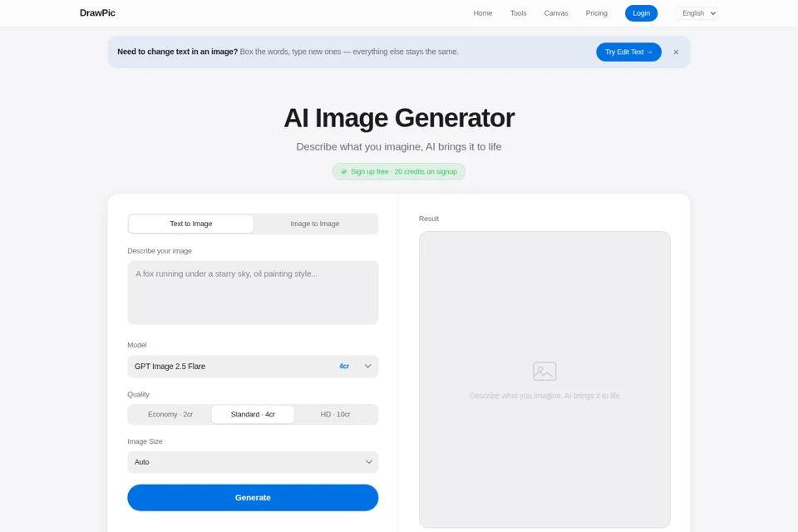The height and width of the screenshot is (532, 798).
Task: Open the Tools nav menu
Action: tap(518, 13)
